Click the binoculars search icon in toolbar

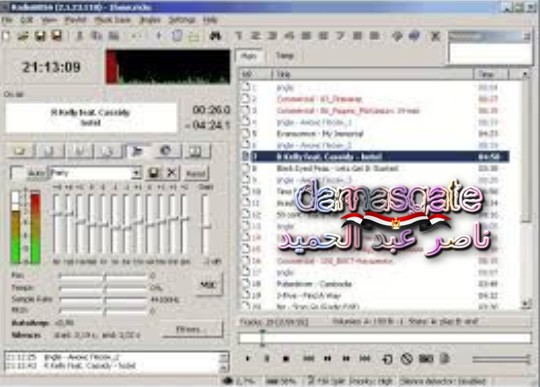215,36
